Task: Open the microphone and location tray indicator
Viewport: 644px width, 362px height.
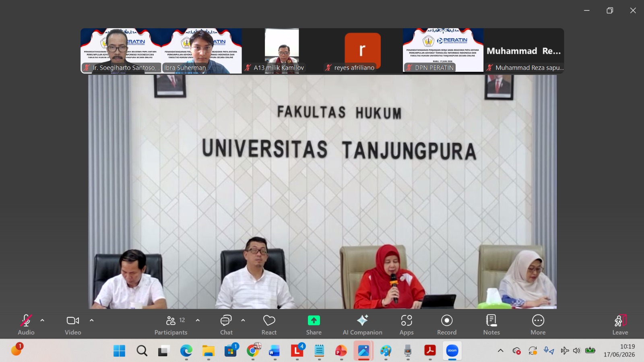Action: [549, 351]
